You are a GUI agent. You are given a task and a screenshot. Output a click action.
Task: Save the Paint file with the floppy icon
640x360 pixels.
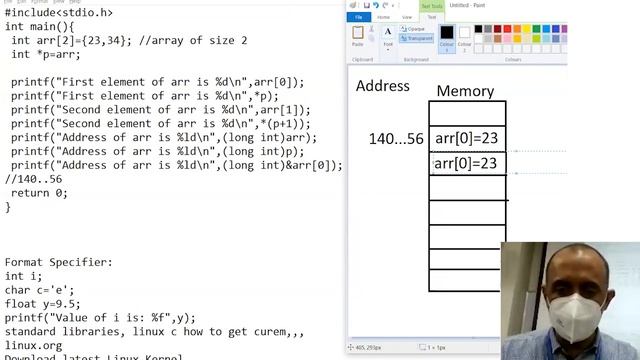367,5
